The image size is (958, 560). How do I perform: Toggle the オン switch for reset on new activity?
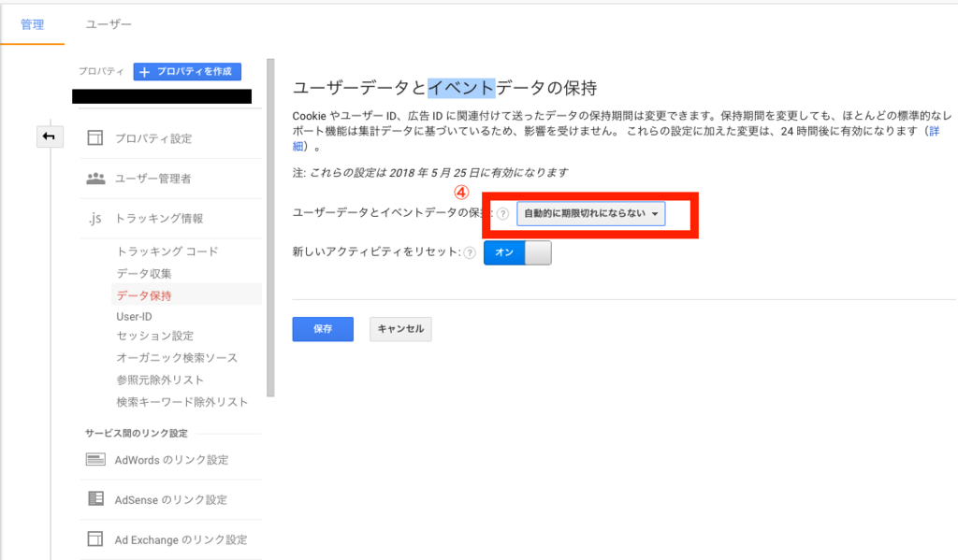(517, 252)
